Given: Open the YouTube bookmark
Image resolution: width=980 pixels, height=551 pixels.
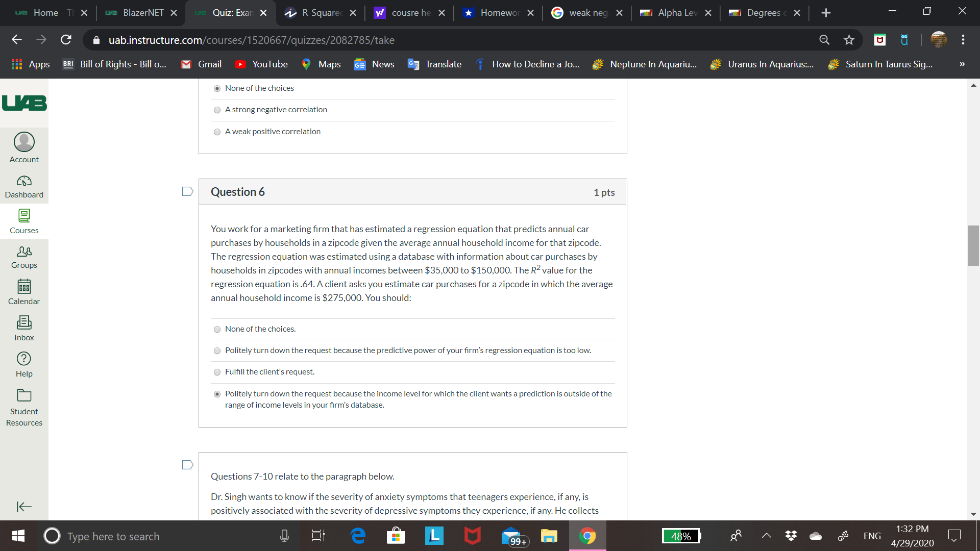Looking at the screenshot, I should [x=261, y=64].
